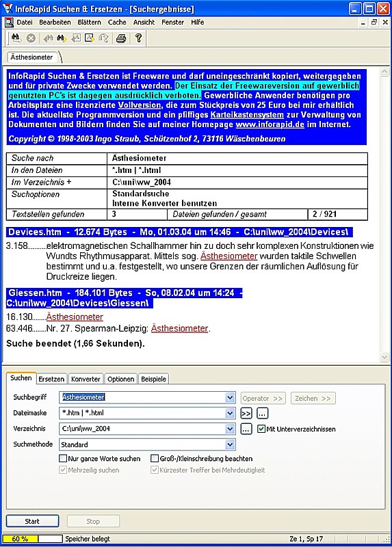Open the Suchbegriff dropdown arrow

click(x=230, y=397)
